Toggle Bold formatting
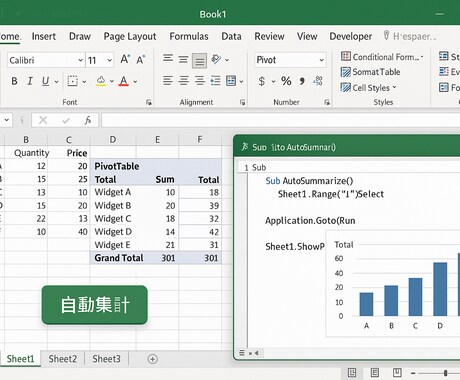The width and height of the screenshot is (460, 380). click(x=14, y=81)
